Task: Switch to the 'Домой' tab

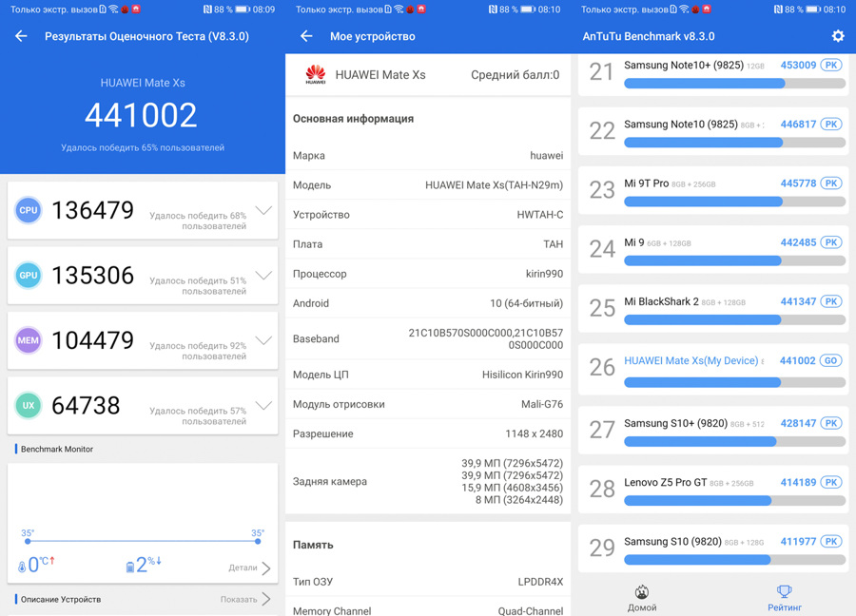Action: click(641, 598)
